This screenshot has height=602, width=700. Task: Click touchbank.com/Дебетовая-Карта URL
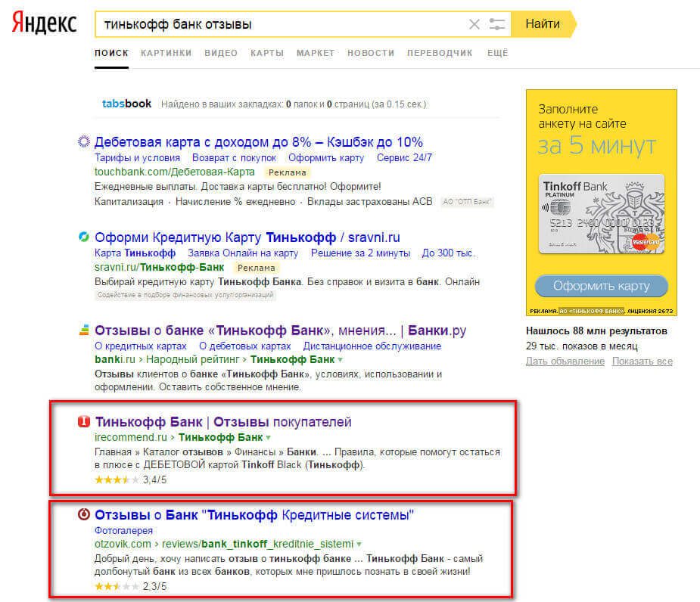pos(175,172)
